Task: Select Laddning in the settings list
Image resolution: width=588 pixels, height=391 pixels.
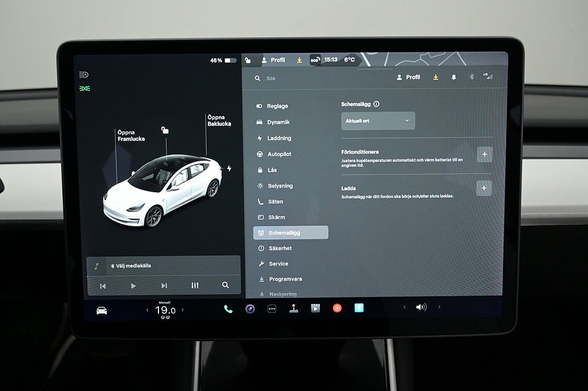Action: pos(278,138)
